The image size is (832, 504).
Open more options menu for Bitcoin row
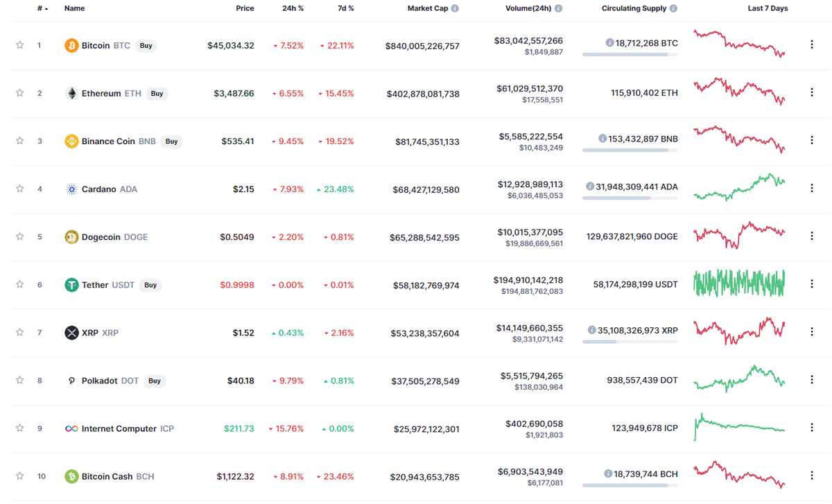pos(812,44)
